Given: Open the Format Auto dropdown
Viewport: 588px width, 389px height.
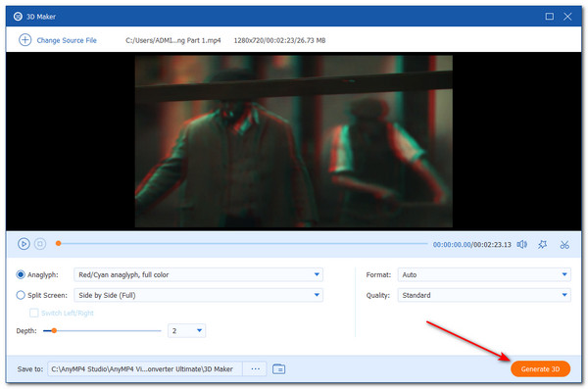Looking at the screenshot, I should (x=484, y=274).
